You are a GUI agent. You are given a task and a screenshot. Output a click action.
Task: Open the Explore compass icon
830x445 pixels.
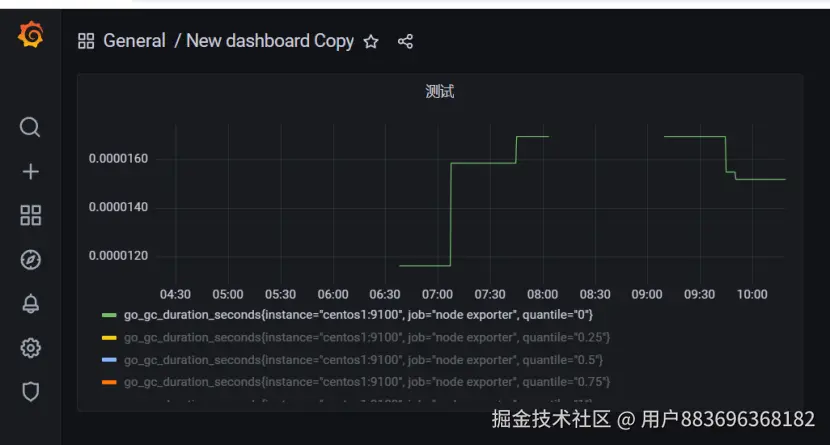[30, 260]
